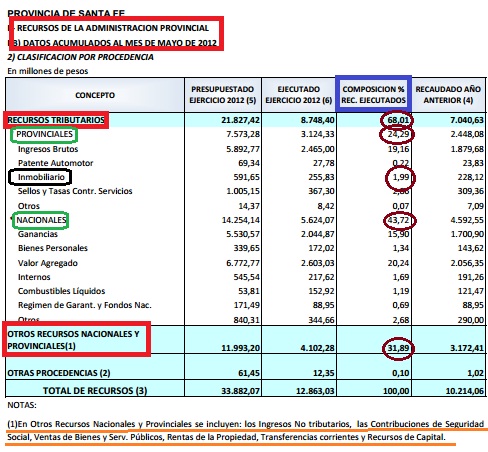Click the value 3.172,41

pyautogui.click(x=467, y=348)
